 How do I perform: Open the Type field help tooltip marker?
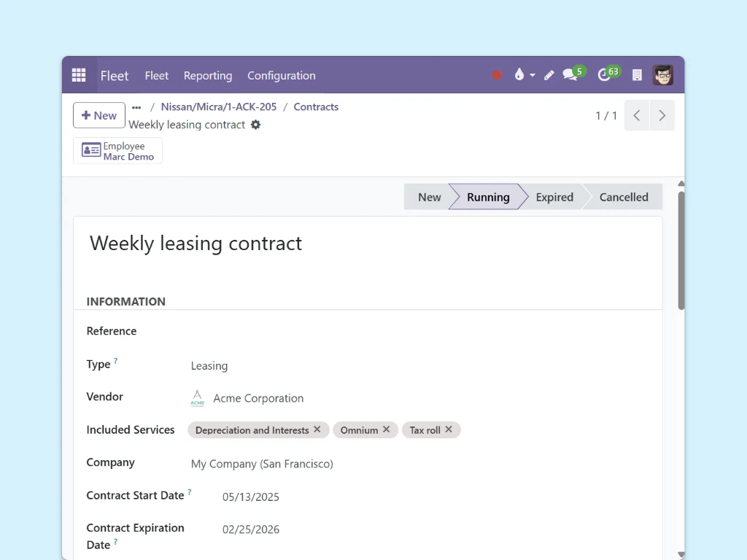pos(116,359)
